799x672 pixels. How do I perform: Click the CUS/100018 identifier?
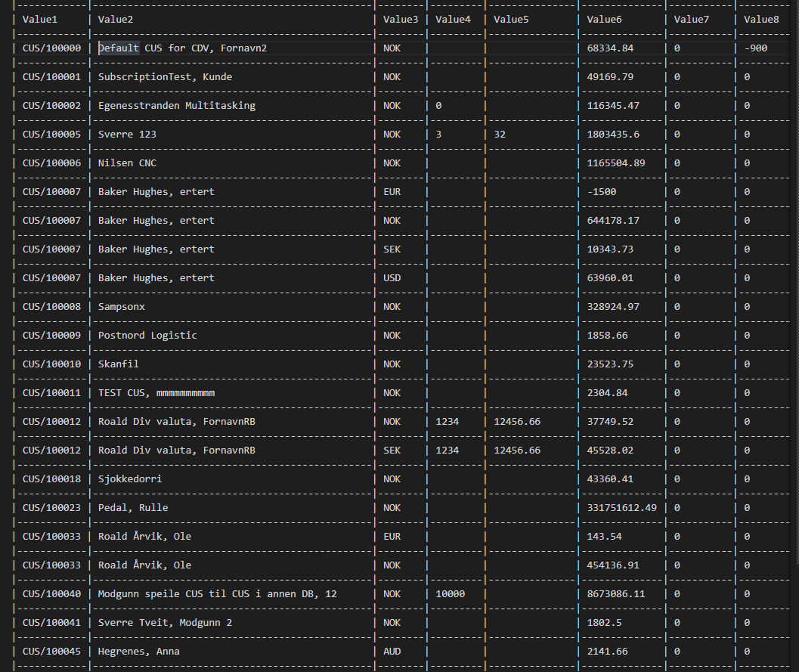point(51,479)
